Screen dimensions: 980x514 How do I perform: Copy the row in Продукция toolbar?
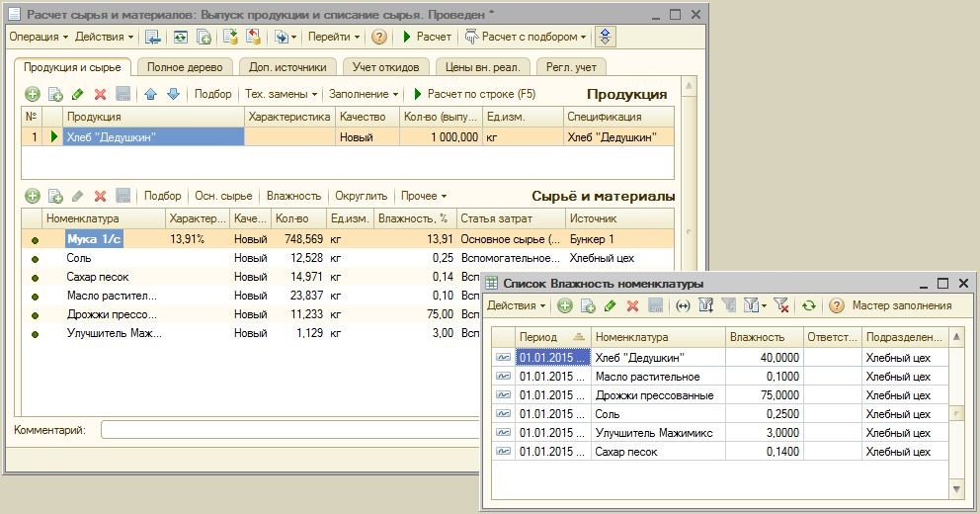click(55, 95)
